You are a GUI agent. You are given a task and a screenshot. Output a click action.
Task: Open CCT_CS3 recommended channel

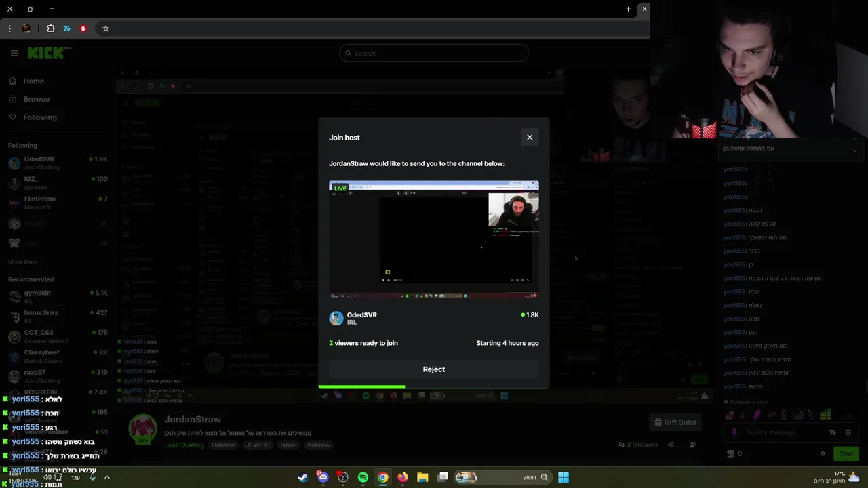58,336
